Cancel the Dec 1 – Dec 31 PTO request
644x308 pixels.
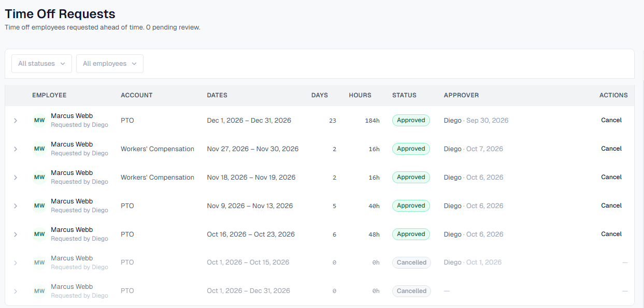pos(611,120)
